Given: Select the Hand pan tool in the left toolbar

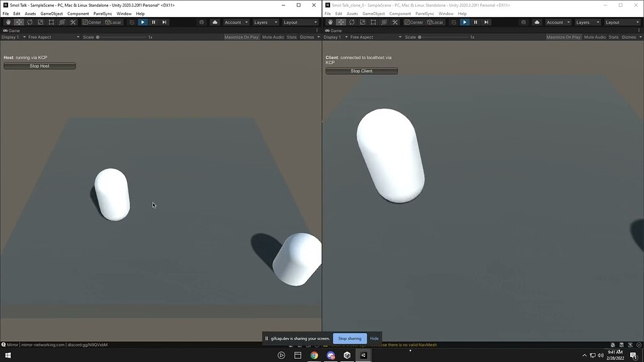Looking at the screenshot, I should coord(8,22).
